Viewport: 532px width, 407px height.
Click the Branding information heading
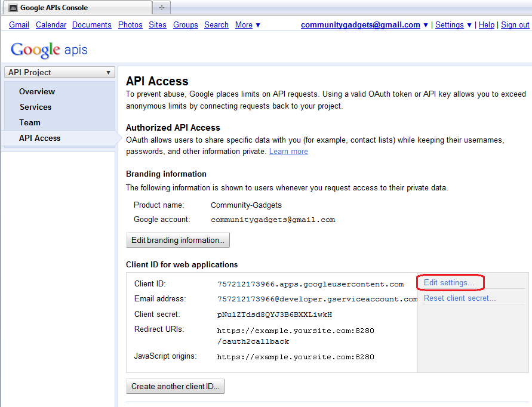[x=166, y=174]
